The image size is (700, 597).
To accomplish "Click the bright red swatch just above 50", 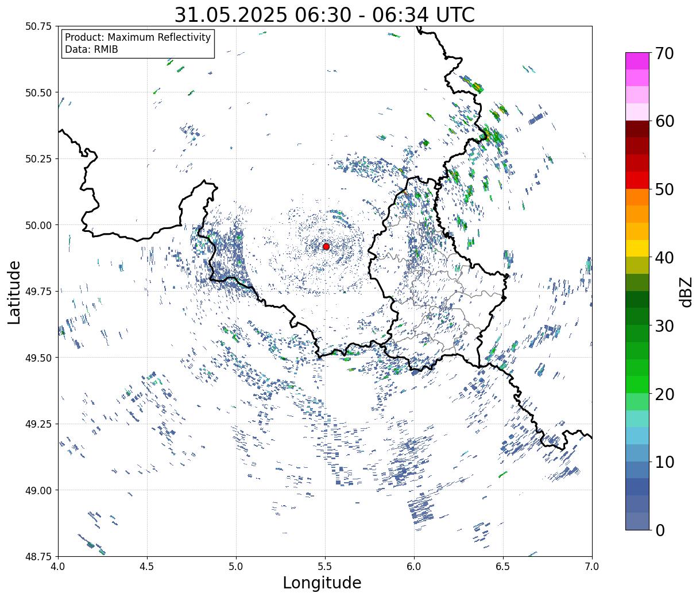I will pyautogui.click(x=637, y=180).
